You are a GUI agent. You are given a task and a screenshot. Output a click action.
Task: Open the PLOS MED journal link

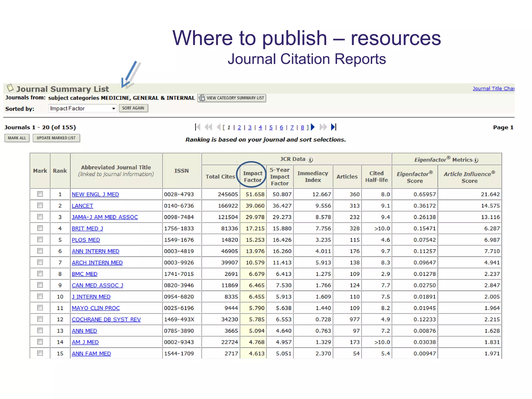click(86, 240)
